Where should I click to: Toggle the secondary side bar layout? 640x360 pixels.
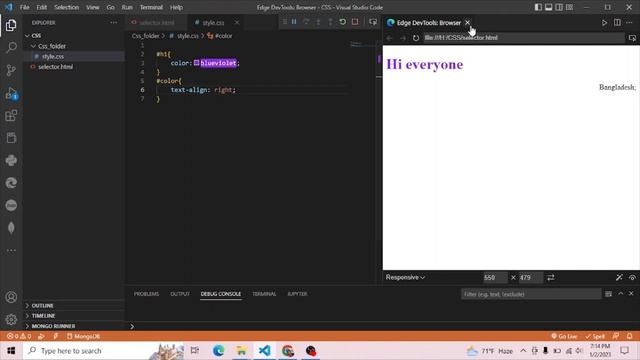tap(559, 7)
